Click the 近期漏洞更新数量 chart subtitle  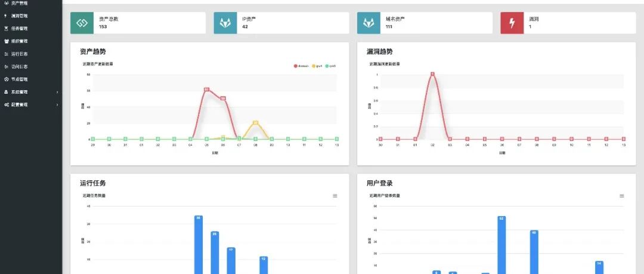click(x=385, y=64)
